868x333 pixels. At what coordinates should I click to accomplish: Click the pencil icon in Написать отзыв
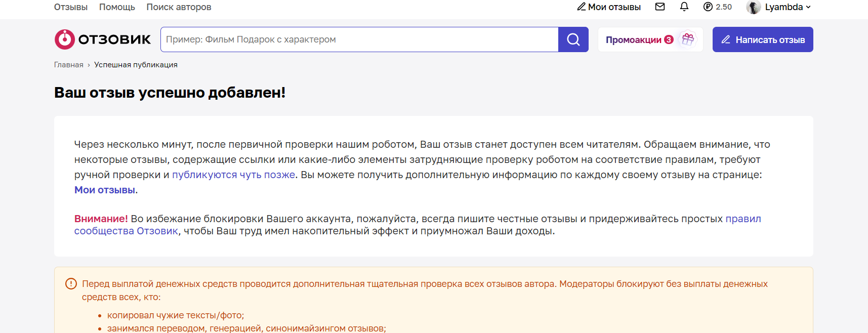click(x=726, y=39)
